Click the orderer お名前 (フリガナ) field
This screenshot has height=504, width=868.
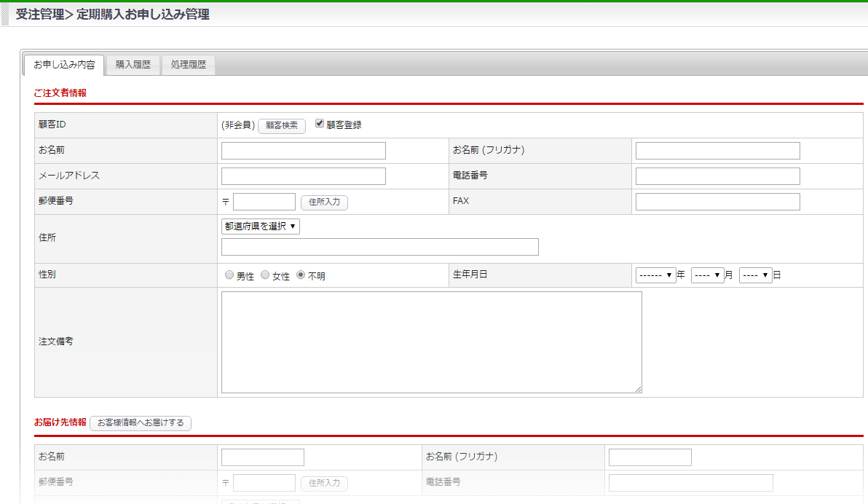pos(717,151)
